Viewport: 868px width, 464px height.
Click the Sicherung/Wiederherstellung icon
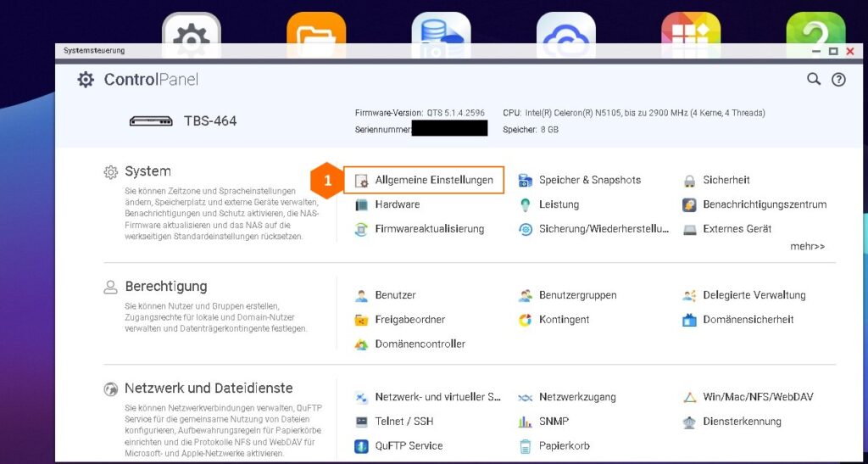526,229
